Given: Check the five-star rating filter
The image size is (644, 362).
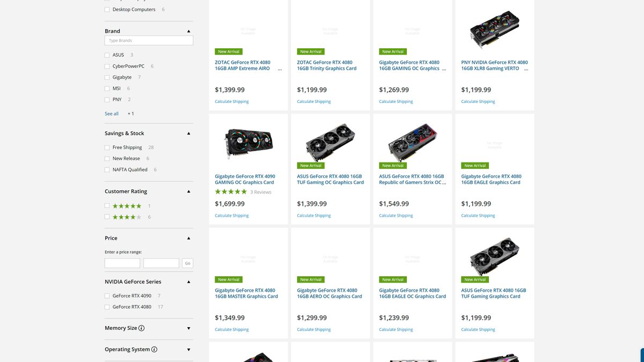Looking at the screenshot, I should [x=107, y=206].
